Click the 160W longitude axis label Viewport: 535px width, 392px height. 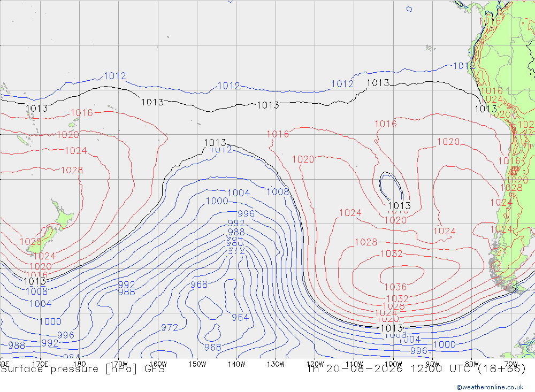[x=158, y=364]
